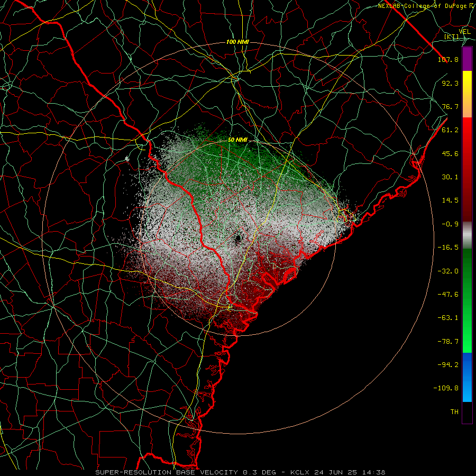Click the -63.1 legend value
476x476 pixels.
tap(448, 318)
